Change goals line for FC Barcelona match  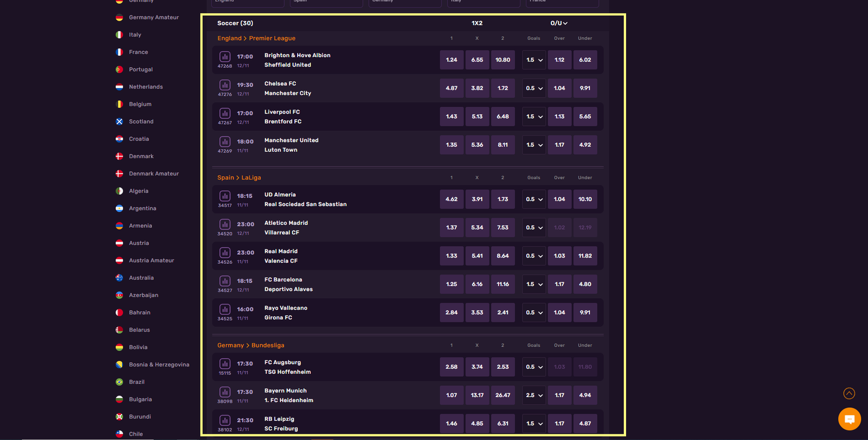[534, 284]
